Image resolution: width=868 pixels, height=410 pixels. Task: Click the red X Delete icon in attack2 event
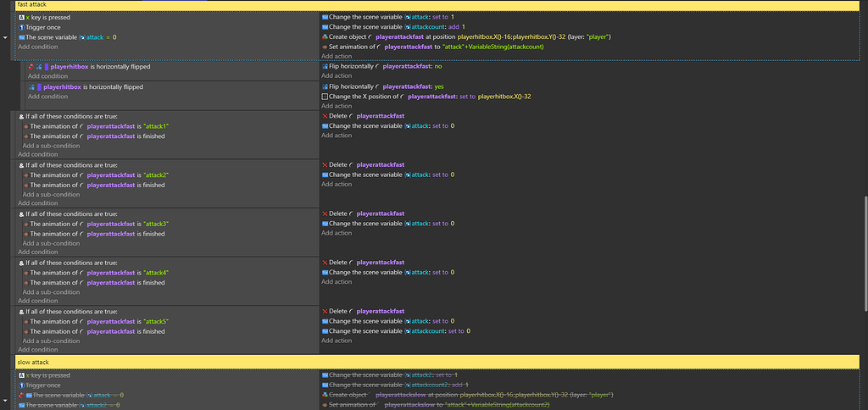(x=325, y=165)
